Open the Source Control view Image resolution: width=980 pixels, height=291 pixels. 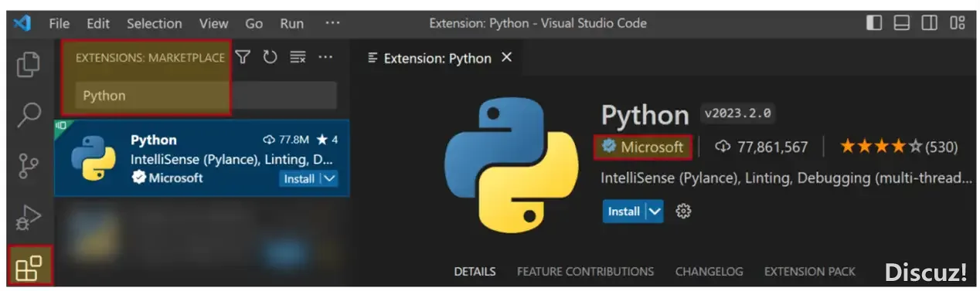[28, 166]
